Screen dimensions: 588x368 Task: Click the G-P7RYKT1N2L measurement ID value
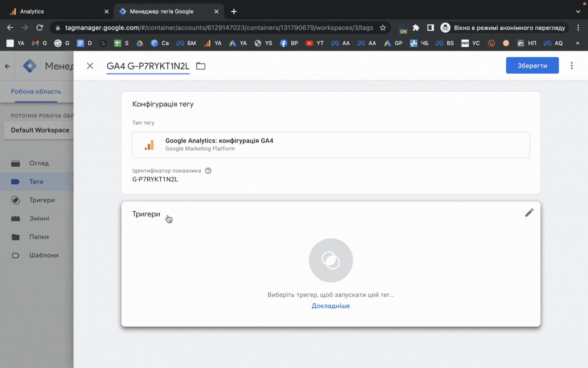155,179
